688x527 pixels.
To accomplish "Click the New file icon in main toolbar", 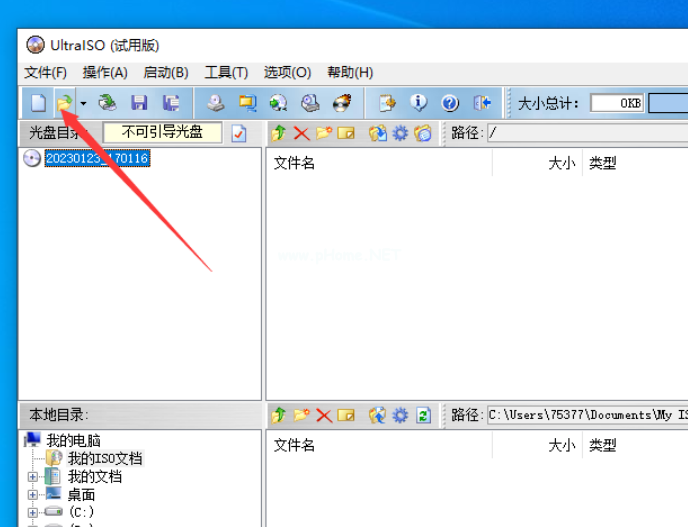I will click(38, 103).
